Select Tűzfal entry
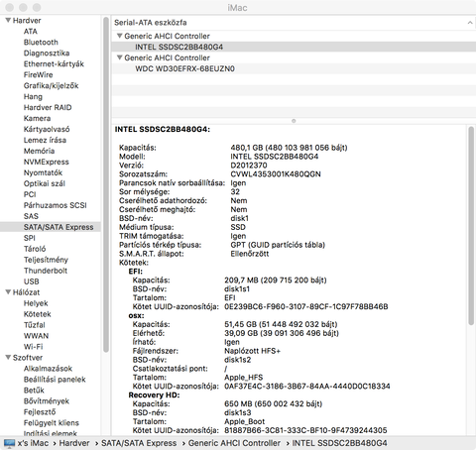Viewport: 476px width, 450px height. point(34,325)
